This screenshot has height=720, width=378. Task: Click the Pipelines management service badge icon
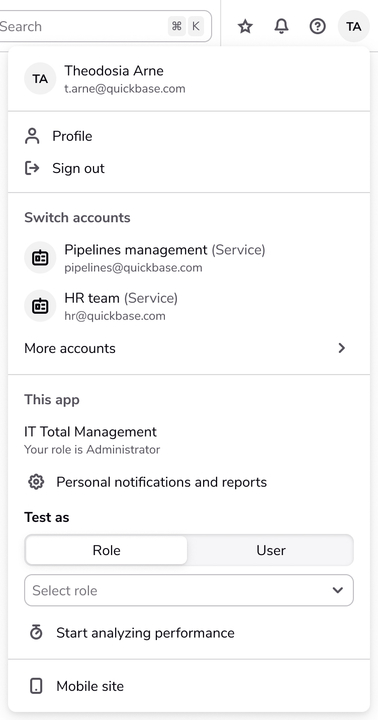click(40, 258)
